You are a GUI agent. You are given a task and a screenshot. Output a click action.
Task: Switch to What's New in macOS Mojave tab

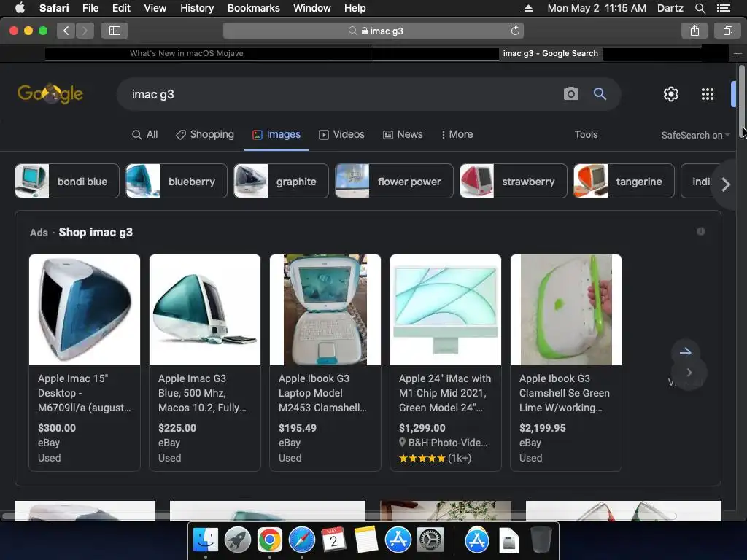186,53
